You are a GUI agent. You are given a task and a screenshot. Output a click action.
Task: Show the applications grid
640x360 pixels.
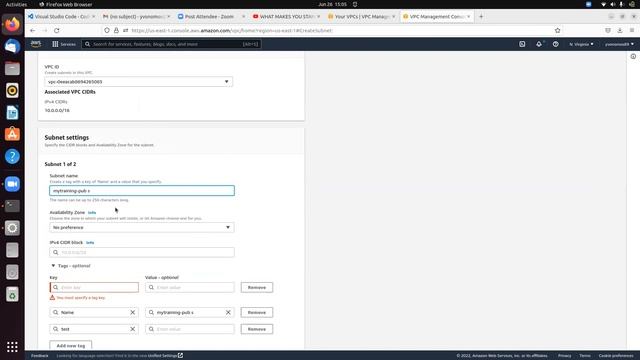coord(12,347)
